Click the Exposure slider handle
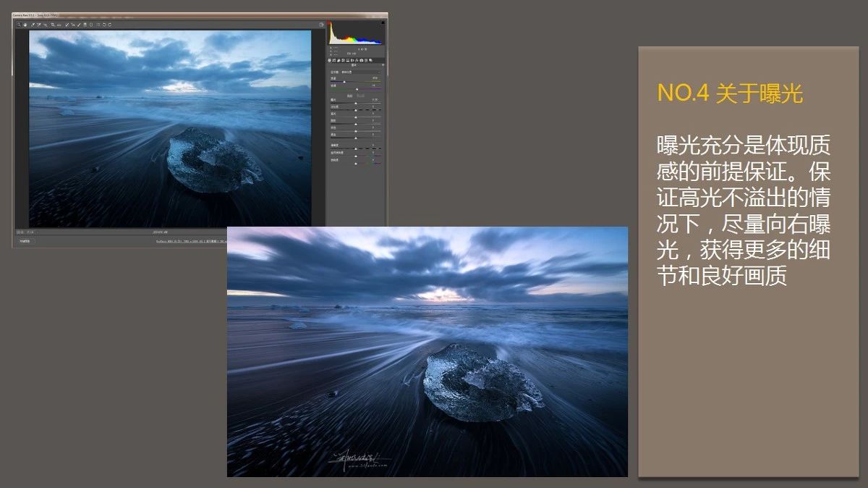Viewport: 868px width, 488px height. click(x=356, y=104)
